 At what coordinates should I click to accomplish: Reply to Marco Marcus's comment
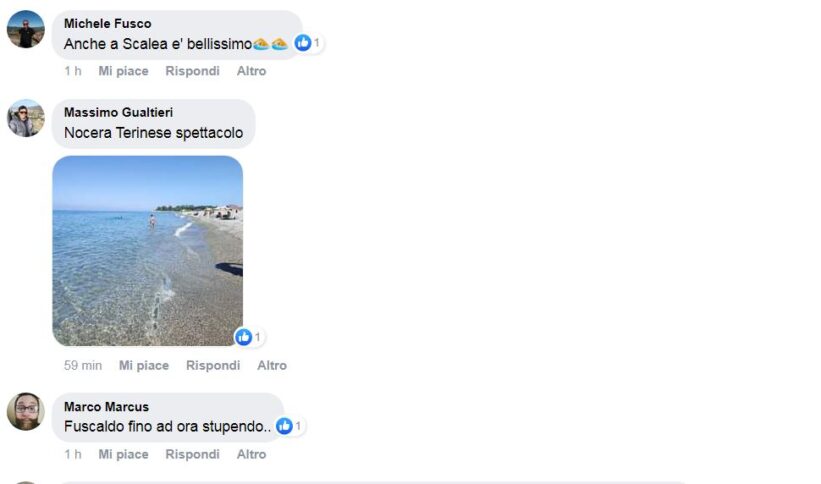pyautogui.click(x=192, y=455)
